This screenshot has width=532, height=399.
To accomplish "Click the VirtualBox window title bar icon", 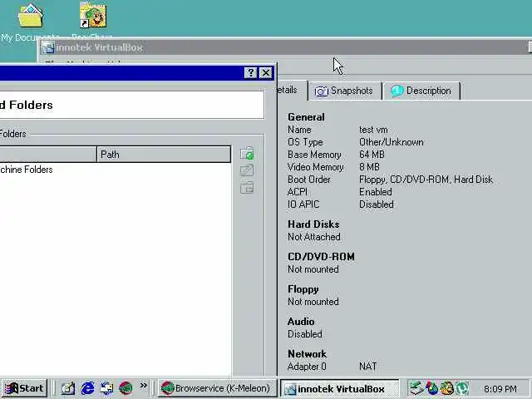I will (x=48, y=48).
